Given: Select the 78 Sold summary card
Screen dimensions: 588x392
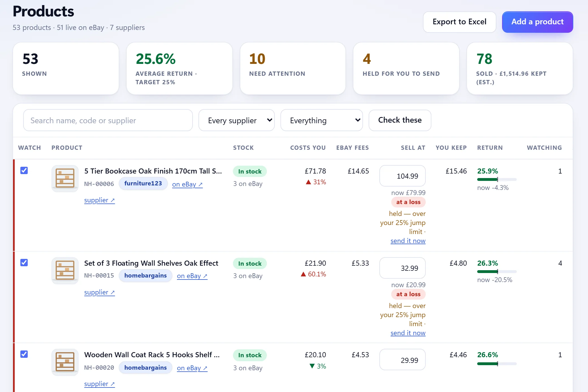Looking at the screenshot, I should (520, 68).
